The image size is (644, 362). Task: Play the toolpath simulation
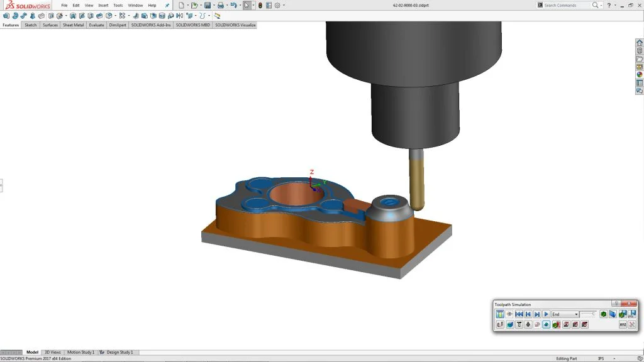(x=546, y=314)
